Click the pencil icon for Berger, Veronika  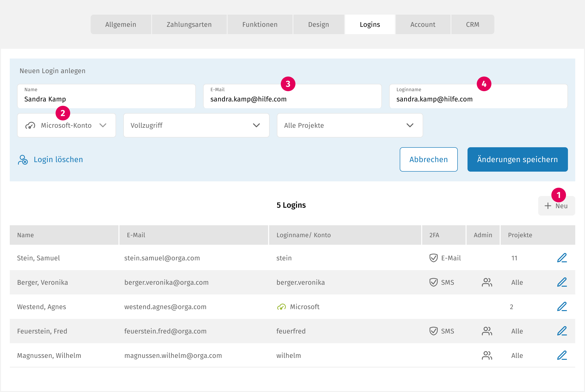click(562, 282)
